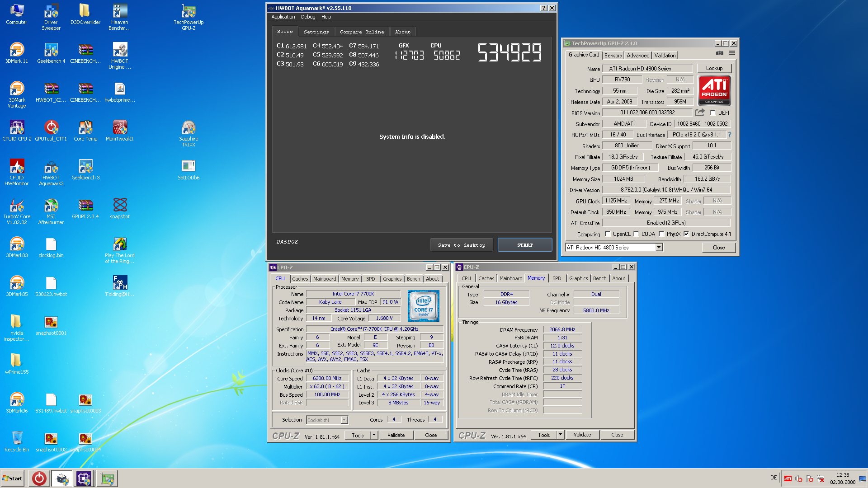Open GPUTool_CTP1 desktop icon
Viewport: 868px width, 488px height.
(x=51, y=131)
